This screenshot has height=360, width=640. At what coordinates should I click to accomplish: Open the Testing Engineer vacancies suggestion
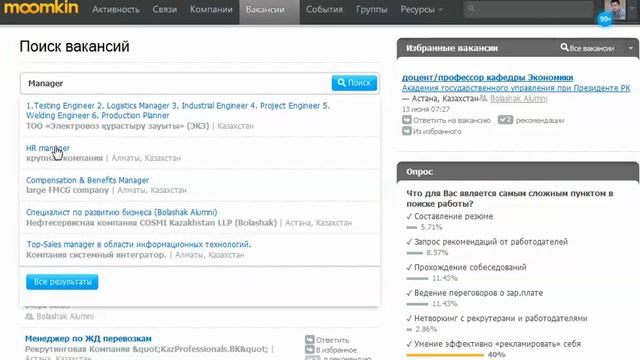coord(178,111)
